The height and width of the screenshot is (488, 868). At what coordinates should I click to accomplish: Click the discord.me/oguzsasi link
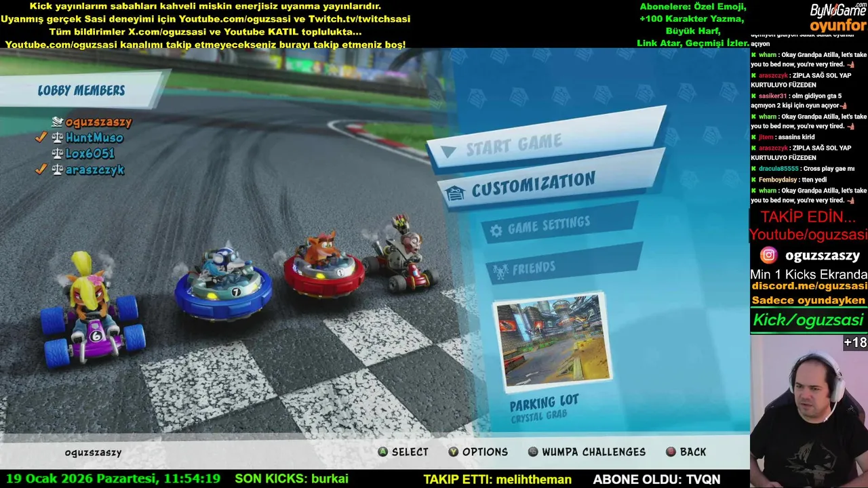(809, 286)
